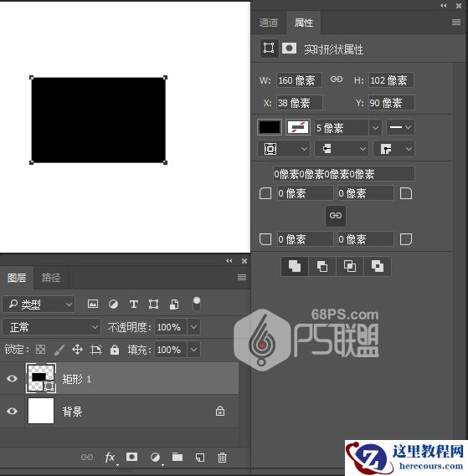The image size is (468, 476).
Task: Filter for shape layers icon
Action: pyautogui.click(x=153, y=304)
